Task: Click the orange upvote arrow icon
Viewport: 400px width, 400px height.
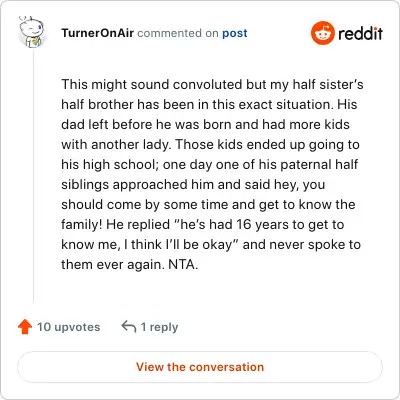Action: (x=25, y=327)
